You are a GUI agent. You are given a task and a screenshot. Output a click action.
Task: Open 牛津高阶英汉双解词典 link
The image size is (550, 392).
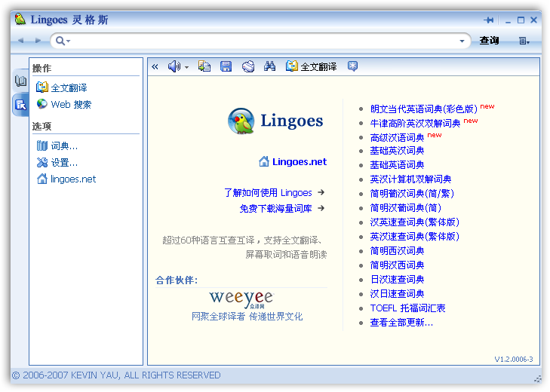point(415,124)
